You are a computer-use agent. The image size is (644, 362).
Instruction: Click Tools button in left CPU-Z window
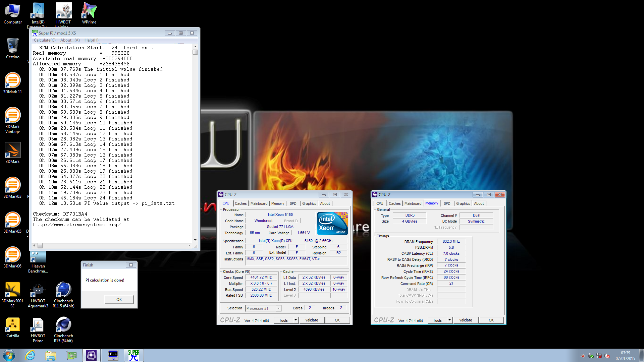[x=283, y=320]
